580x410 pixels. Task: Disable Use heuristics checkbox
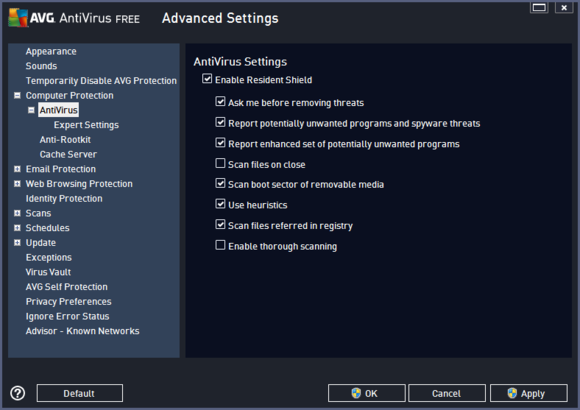tap(220, 204)
